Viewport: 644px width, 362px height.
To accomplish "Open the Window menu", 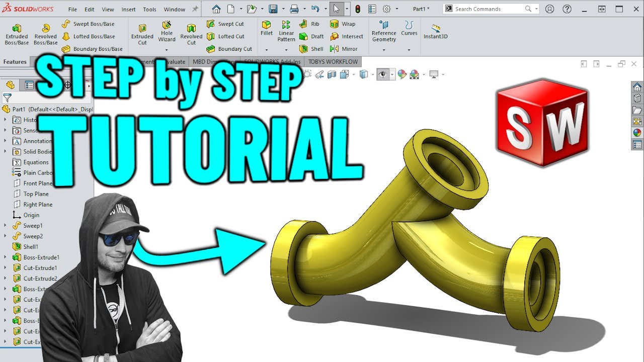I will (175, 10).
